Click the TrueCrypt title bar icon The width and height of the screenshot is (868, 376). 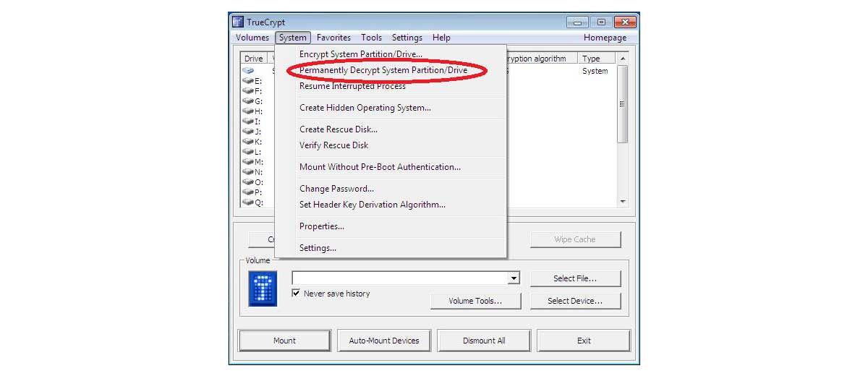[238, 22]
